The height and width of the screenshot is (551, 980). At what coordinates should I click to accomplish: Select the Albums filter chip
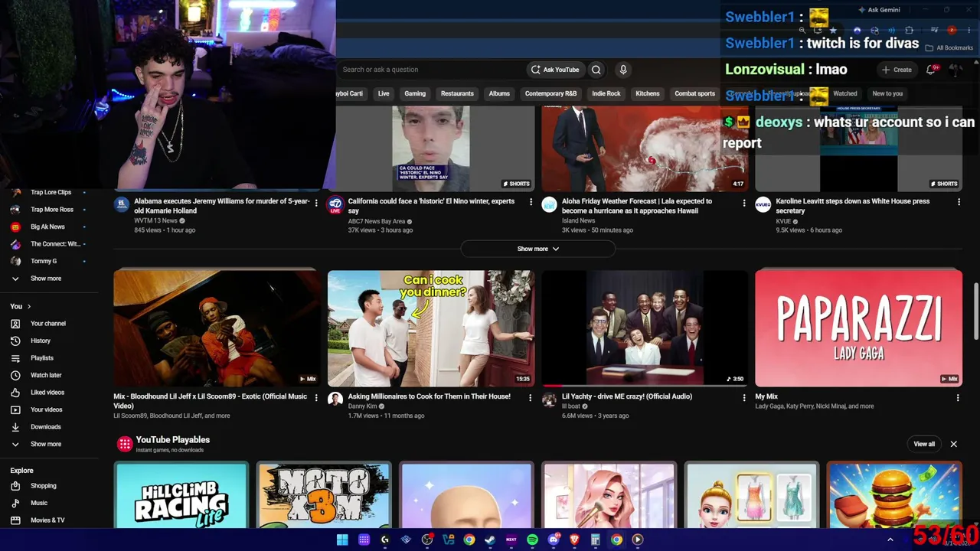click(x=499, y=93)
